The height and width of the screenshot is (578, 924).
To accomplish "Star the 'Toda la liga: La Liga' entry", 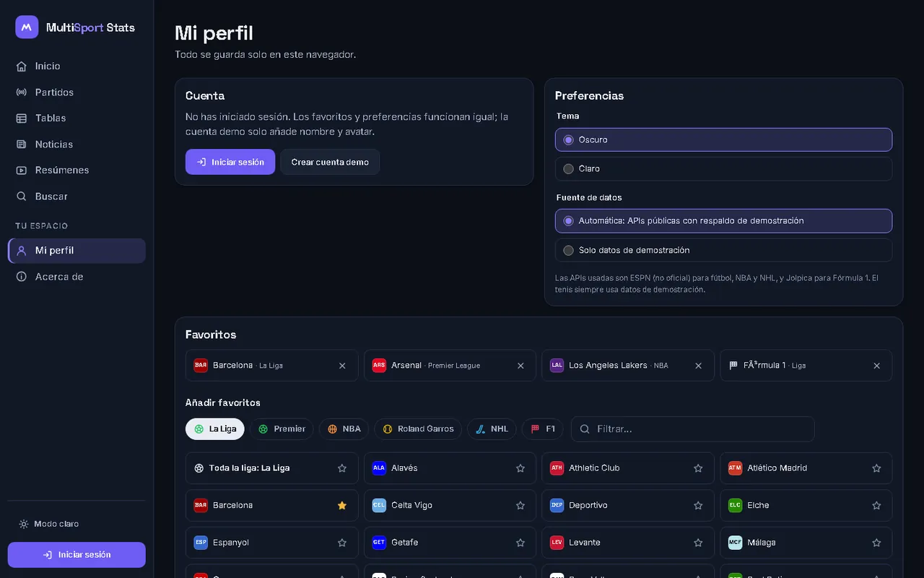I will coord(342,468).
